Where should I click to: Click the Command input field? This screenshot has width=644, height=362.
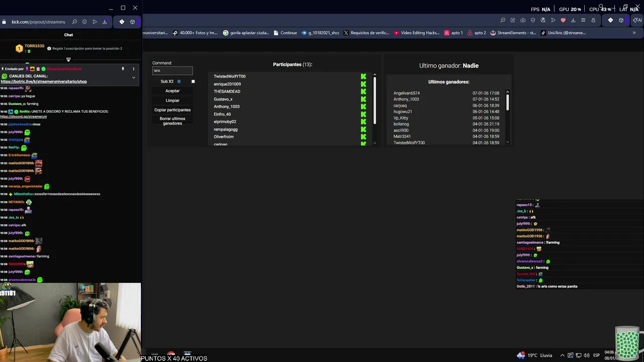[172, 70]
